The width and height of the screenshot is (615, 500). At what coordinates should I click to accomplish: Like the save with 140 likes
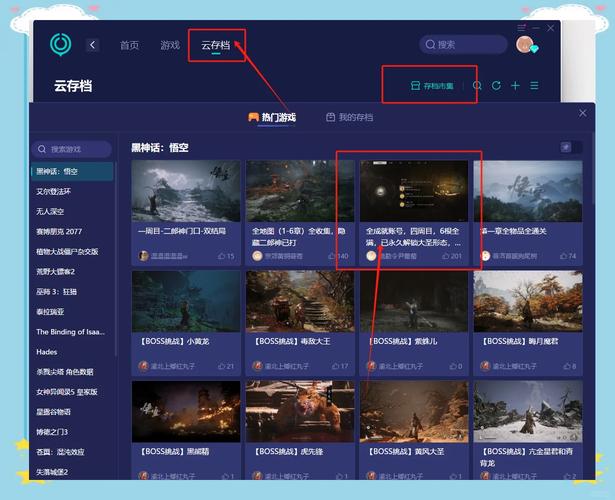click(332, 256)
